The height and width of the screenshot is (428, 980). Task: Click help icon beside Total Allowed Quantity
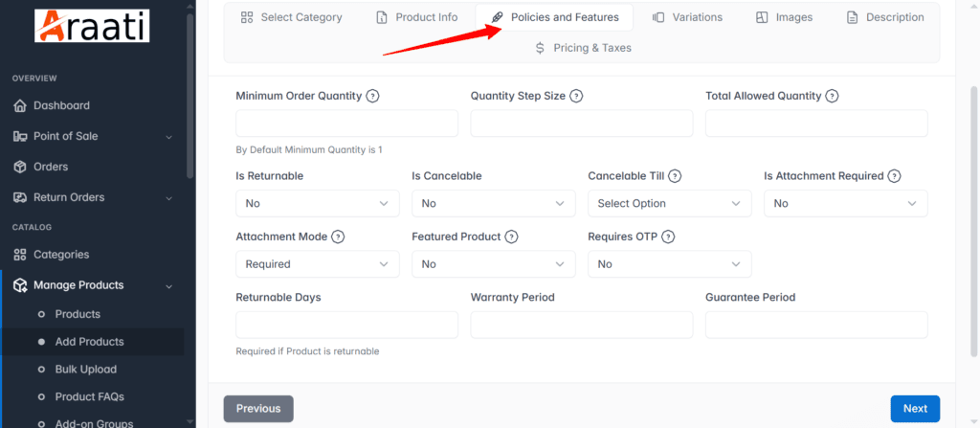click(832, 97)
